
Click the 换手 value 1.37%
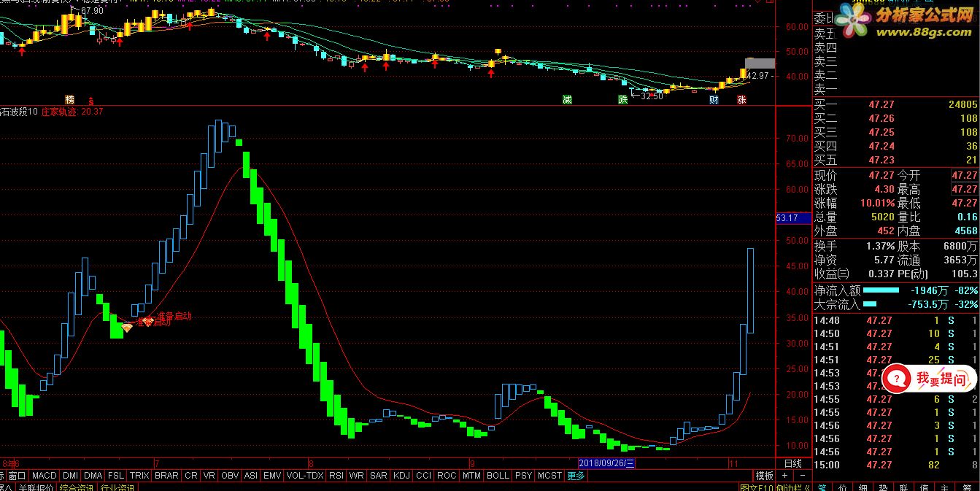[880, 247]
